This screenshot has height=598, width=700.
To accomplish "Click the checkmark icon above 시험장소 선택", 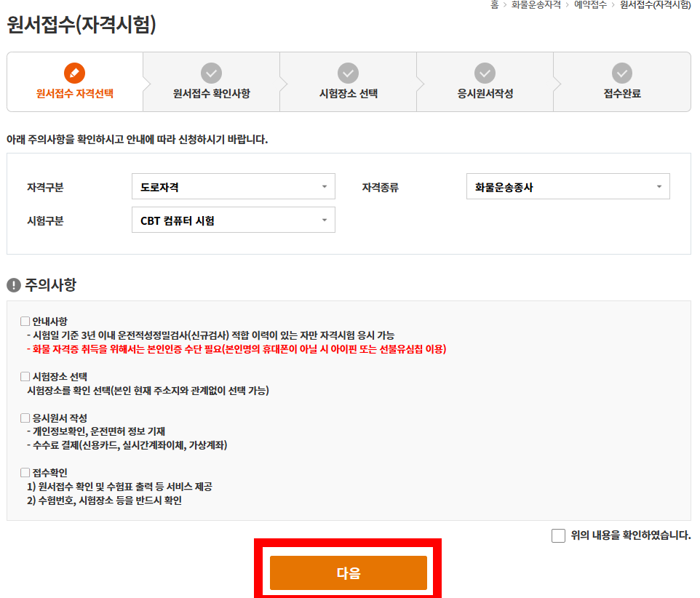I will click(349, 73).
